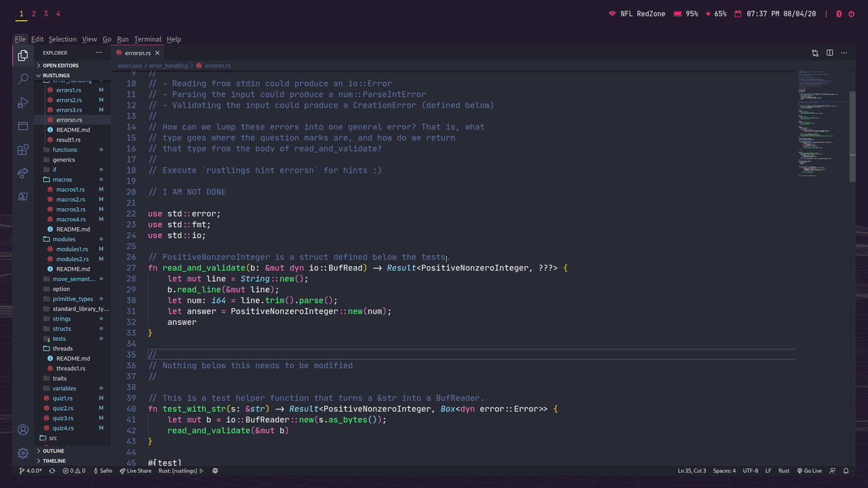Expand the OPEN EDITORS section
The height and width of the screenshot is (488, 868).
[60, 66]
